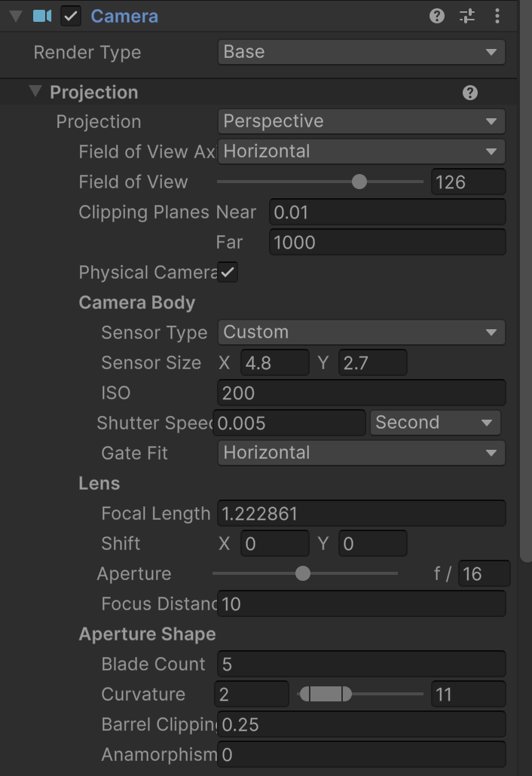The image size is (532, 776).
Task: Open the Render Type dropdown
Action: 361,52
